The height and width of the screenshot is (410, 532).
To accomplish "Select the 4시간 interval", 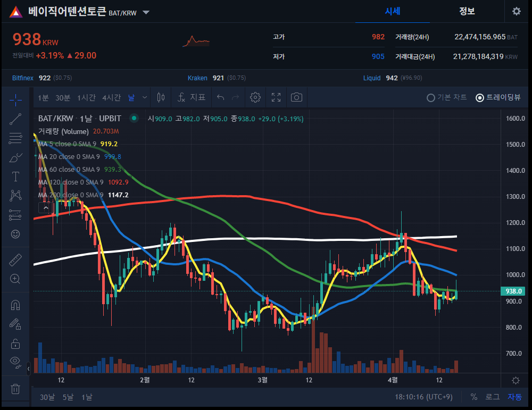I will (x=111, y=98).
